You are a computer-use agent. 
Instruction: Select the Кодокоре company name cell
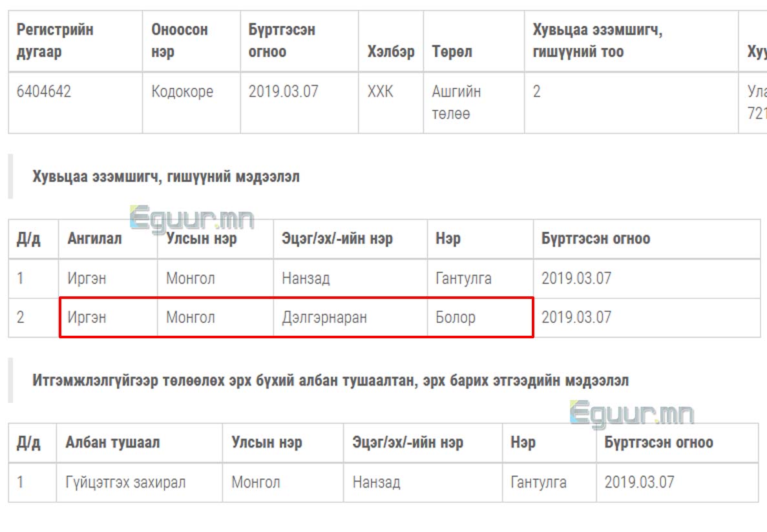[x=182, y=92]
